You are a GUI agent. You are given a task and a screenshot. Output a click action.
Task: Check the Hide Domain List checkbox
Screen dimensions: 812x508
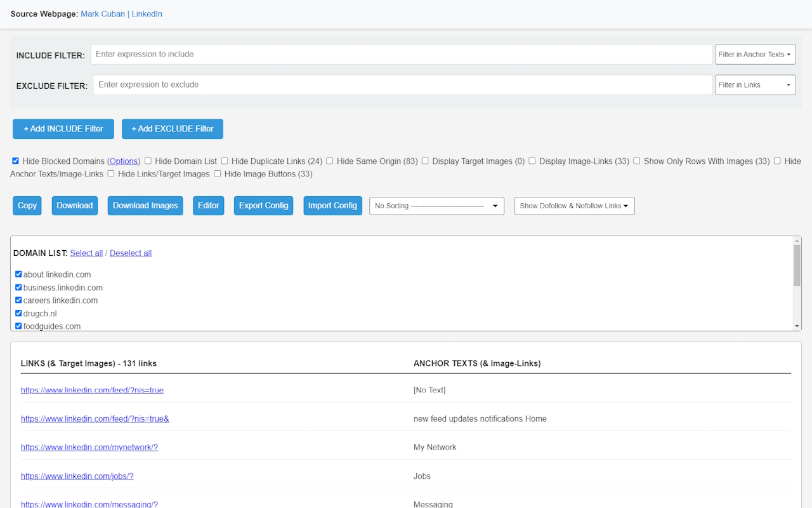tap(148, 161)
